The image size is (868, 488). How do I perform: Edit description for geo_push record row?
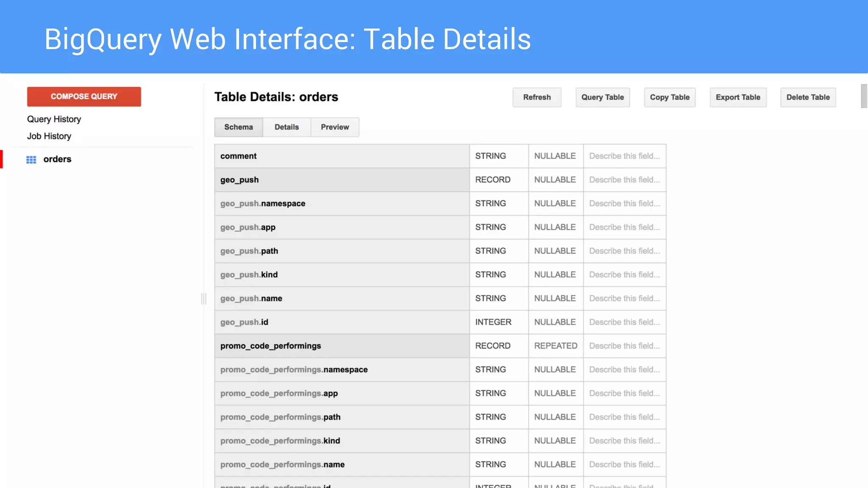[x=625, y=180]
